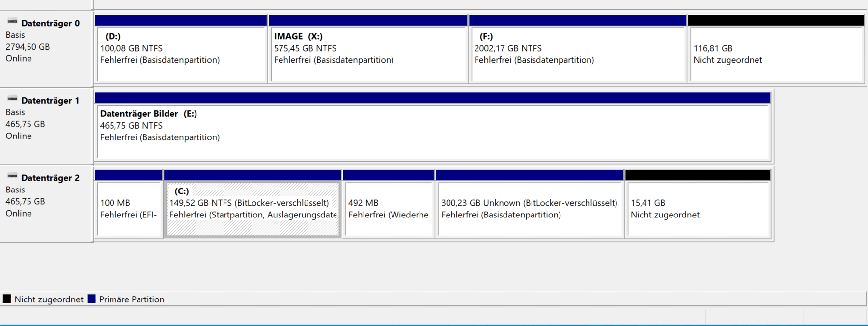The width and height of the screenshot is (868, 326).
Task: Select the (F:) 2002,17 GB NTFS partition
Action: click(x=577, y=54)
